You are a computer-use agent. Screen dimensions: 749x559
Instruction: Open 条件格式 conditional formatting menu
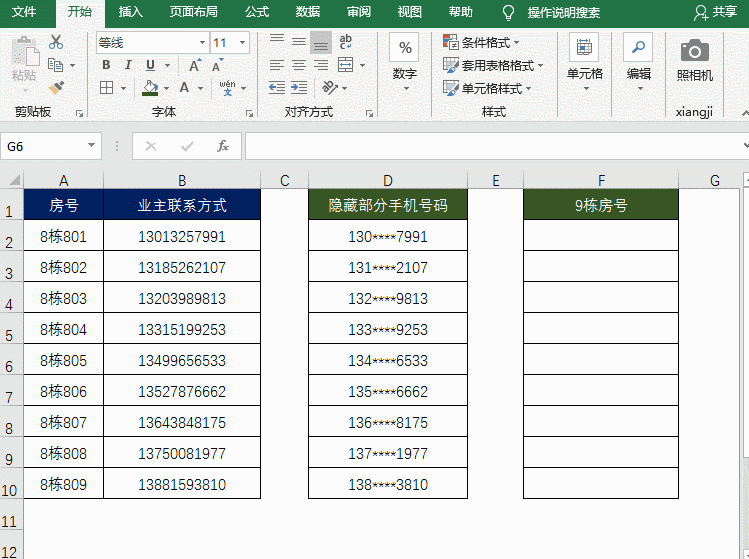tap(481, 43)
